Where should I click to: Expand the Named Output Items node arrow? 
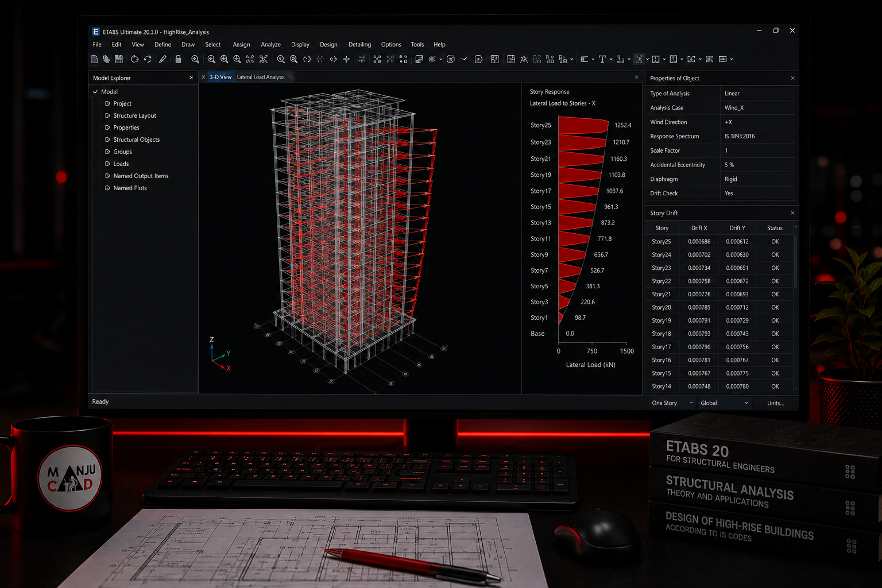pos(107,176)
